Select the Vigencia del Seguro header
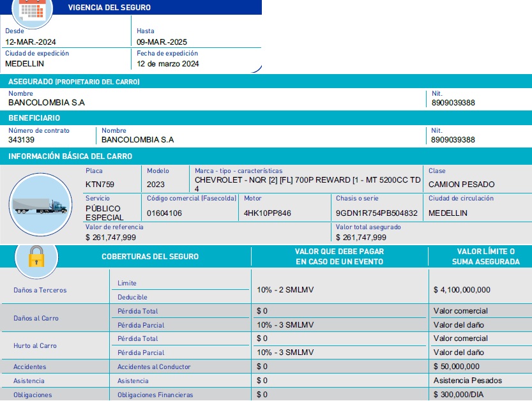Image resolution: width=532 pixels, height=401 pixels. pyautogui.click(x=109, y=8)
